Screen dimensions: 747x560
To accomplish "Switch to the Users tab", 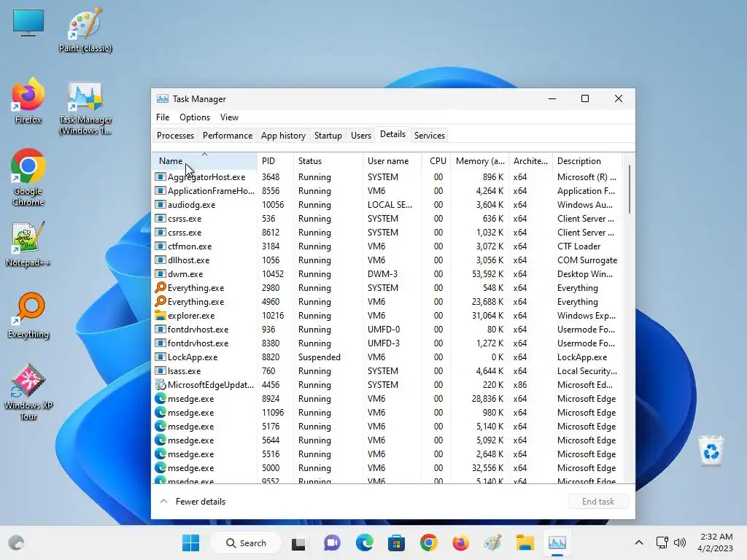I will coord(360,136).
